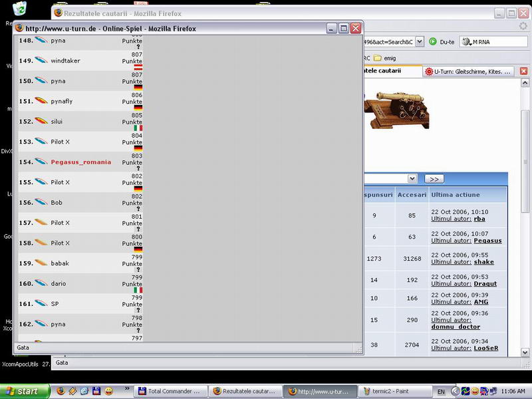Viewport: 532px width, 399px height.
Task: Click the orange glider icon beside babak
Action: tap(41, 263)
